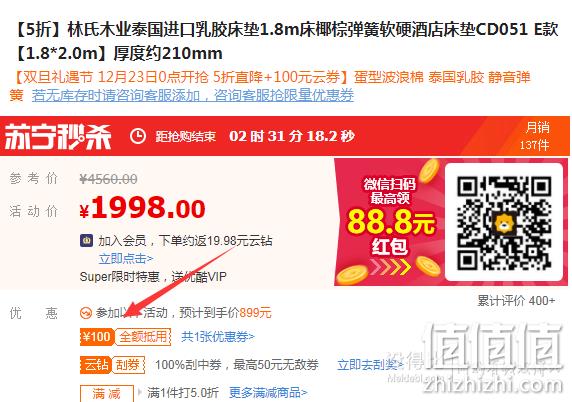The image size is (572, 402).
Task: Click the clock icon beside the countdown timer
Action: pos(138,136)
